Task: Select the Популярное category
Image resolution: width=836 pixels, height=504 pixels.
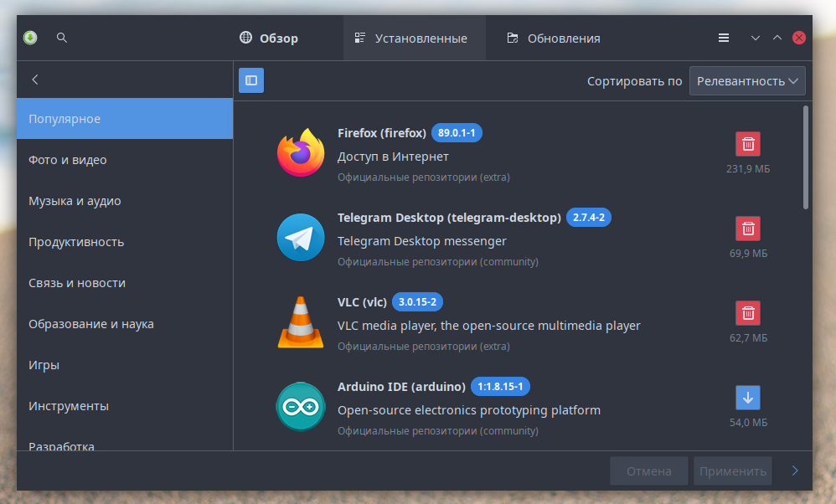Action: [125, 119]
